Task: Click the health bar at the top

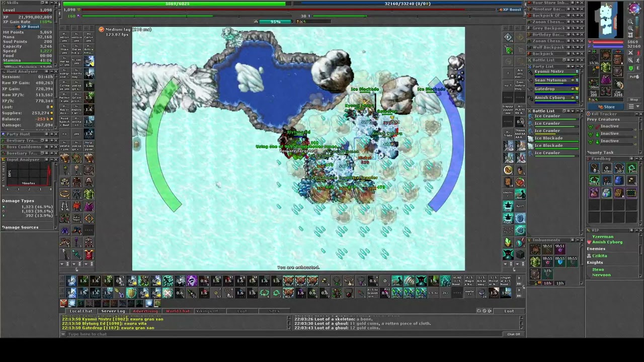Action: (x=178, y=4)
